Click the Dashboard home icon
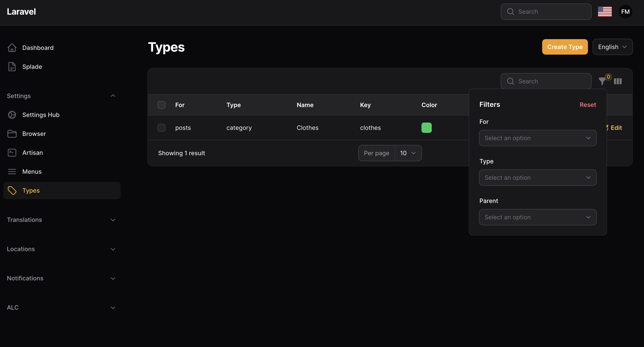644x347 pixels. [x=12, y=48]
